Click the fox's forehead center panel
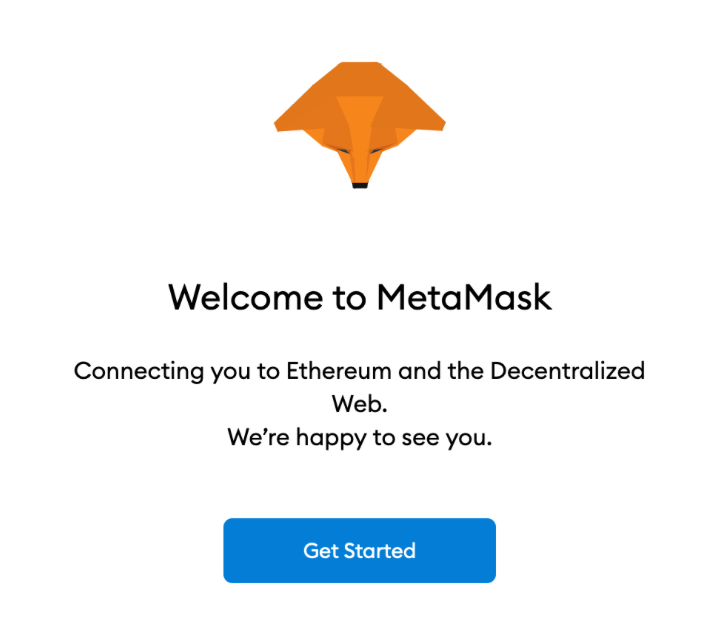The height and width of the screenshot is (644, 724). pyautogui.click(x=360, y=111)
